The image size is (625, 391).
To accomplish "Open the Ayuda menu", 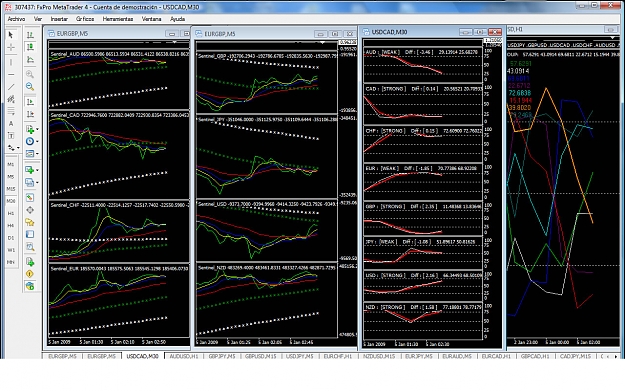I will coord(177,19).
